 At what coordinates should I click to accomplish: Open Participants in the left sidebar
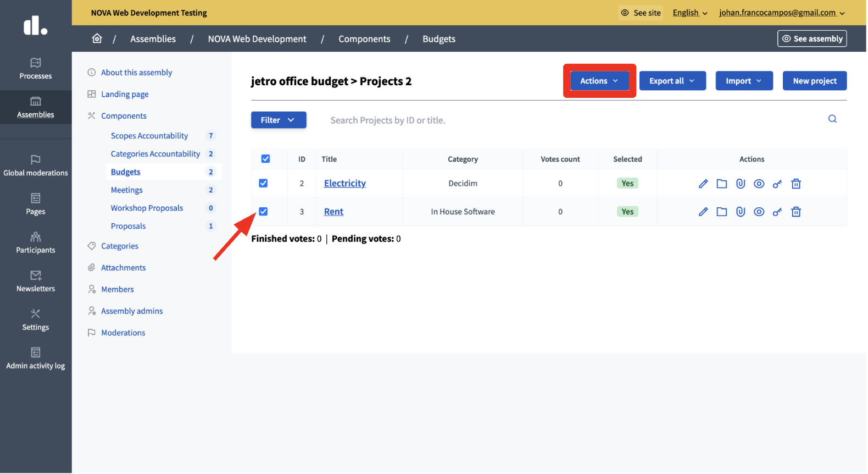coord(36,242)
